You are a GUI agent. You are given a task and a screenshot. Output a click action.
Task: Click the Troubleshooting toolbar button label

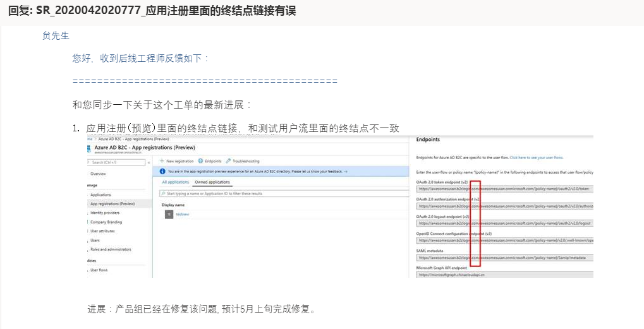click(x=246, y=161)
